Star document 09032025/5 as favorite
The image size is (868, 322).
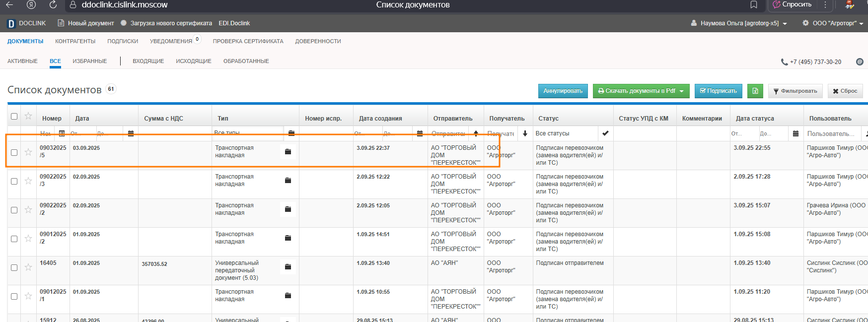tap(28, 152)
